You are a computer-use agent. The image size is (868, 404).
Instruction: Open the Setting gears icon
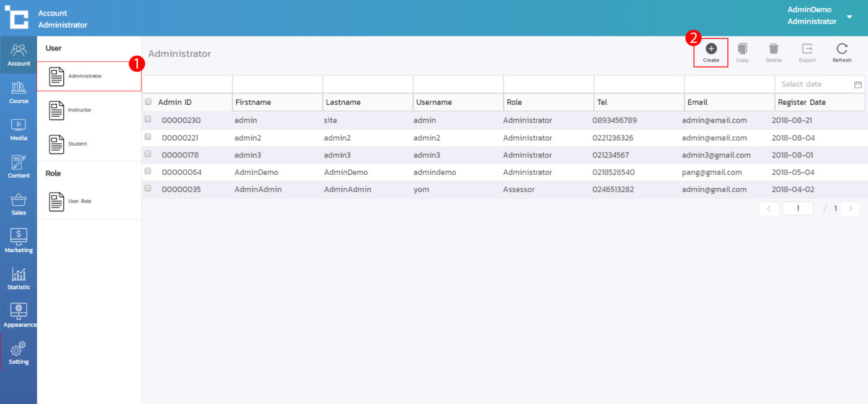[x=19, y=353]
